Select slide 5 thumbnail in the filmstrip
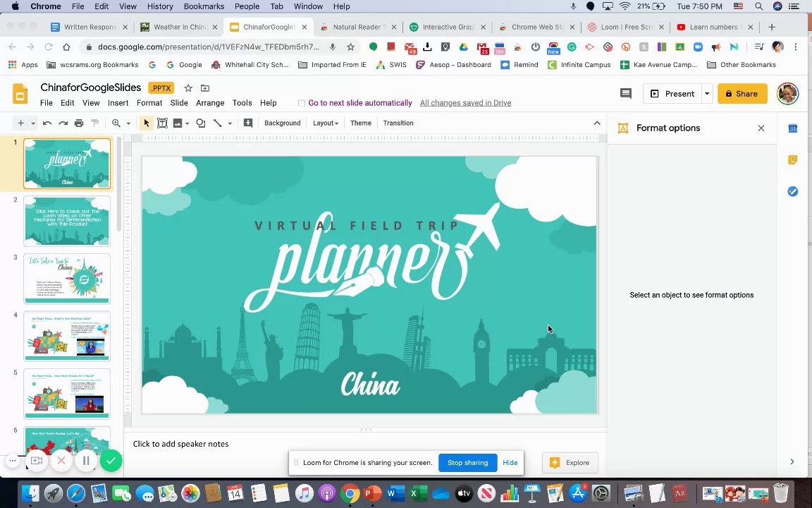Screen dimensions: 812x508 point(67,394)
